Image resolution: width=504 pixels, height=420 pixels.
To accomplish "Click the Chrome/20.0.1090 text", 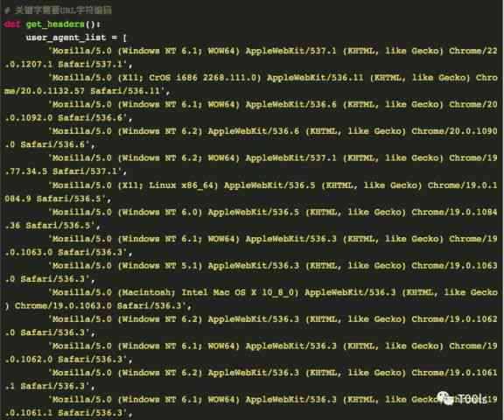I will [x=454, y=131].
